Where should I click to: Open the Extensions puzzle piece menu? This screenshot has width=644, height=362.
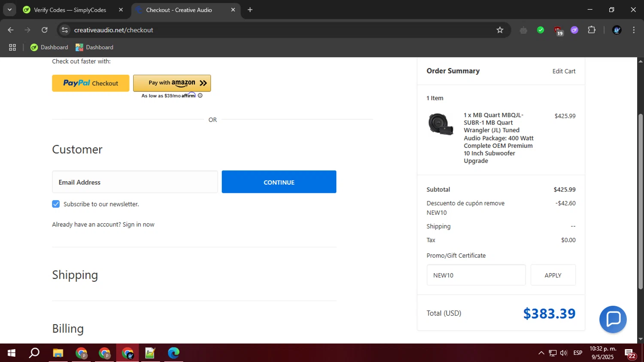(592, 30)
